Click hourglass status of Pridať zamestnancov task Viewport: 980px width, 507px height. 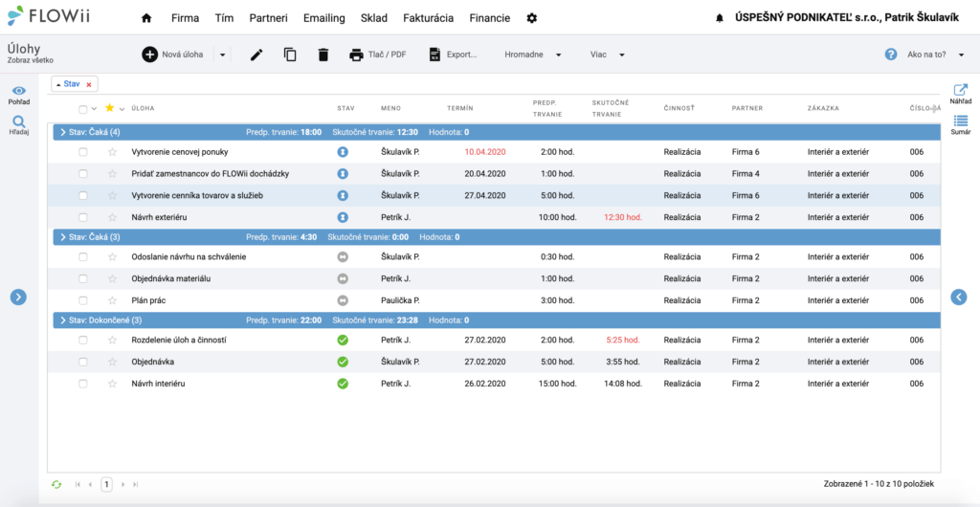click(x=343, y=173)
